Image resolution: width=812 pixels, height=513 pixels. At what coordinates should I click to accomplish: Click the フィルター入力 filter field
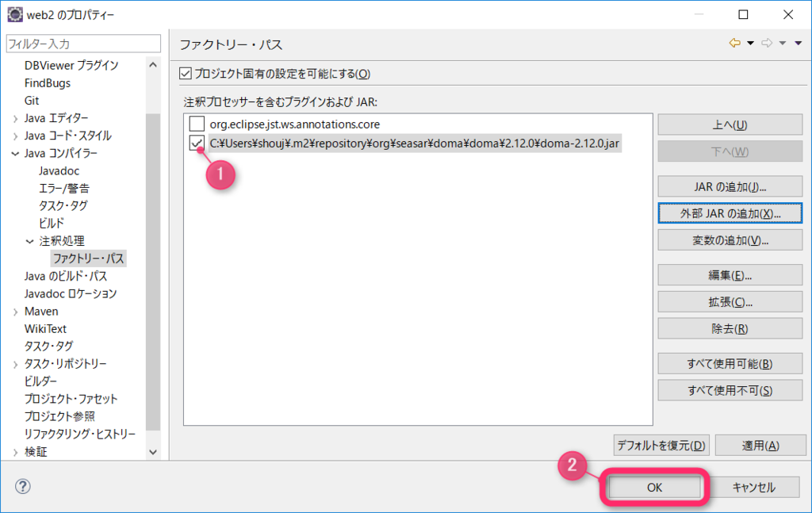point(82,44)
